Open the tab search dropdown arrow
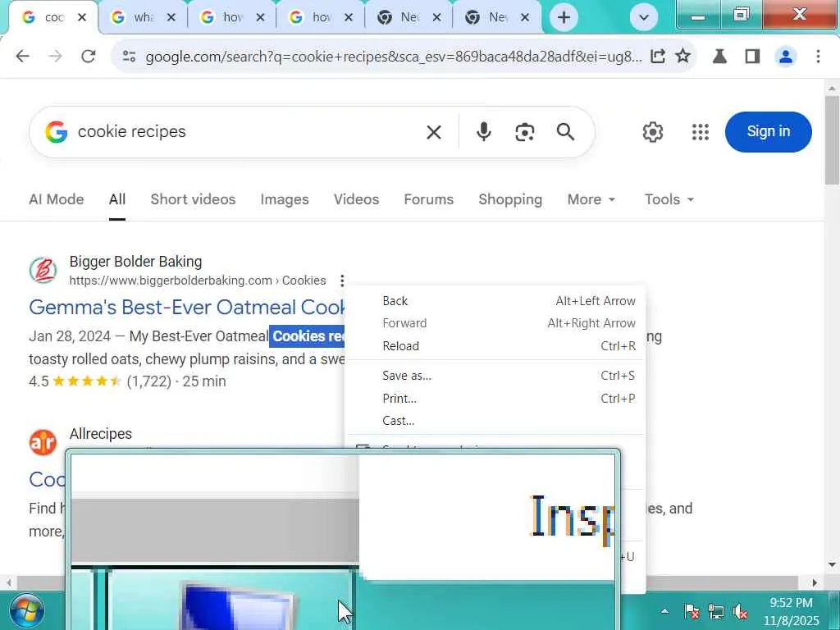 (x=643, y=18)
